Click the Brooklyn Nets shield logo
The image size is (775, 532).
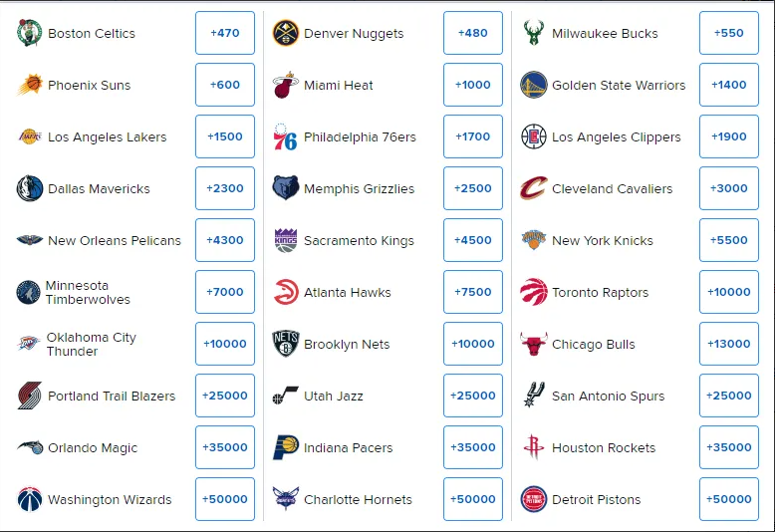[286, 344]
